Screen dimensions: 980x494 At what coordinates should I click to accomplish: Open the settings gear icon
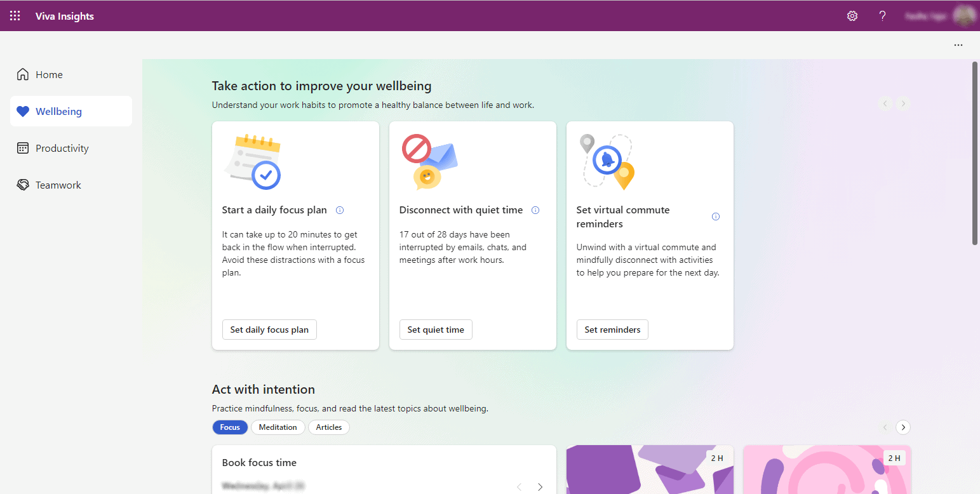coord(852,16)
